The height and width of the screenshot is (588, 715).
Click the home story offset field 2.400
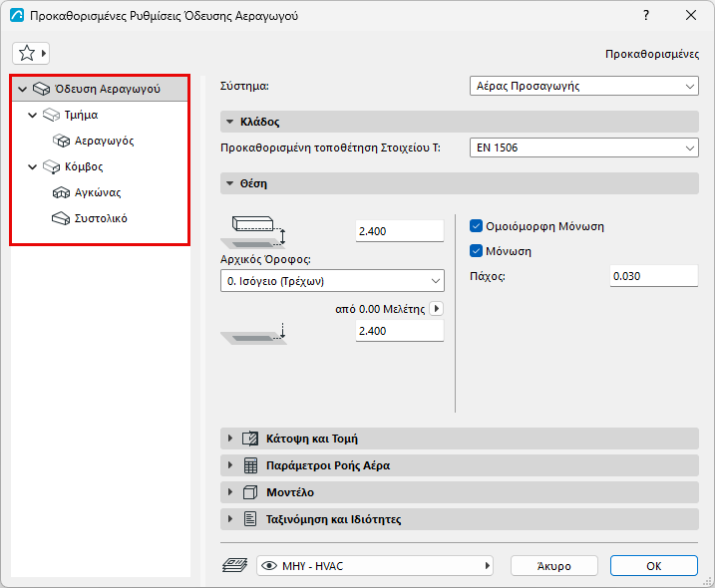pos(400,231)
